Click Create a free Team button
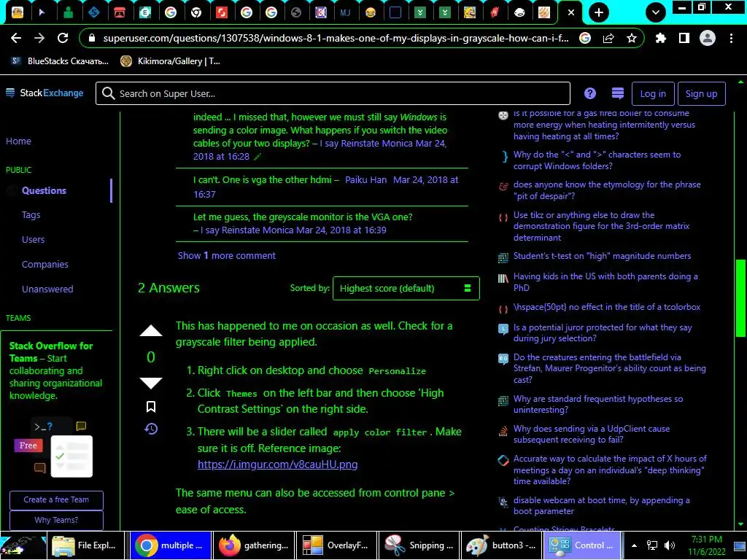The image size is (747, 560). (56, 499)
